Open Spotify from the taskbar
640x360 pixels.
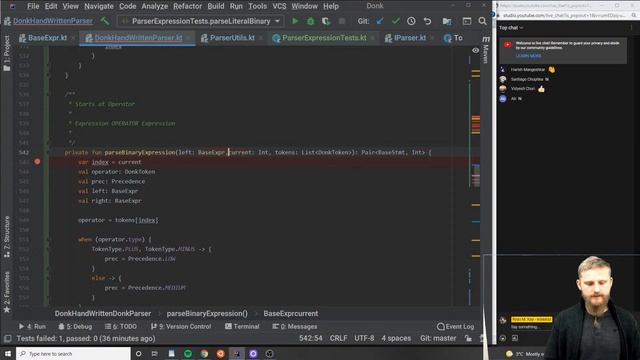click(188, 353)
